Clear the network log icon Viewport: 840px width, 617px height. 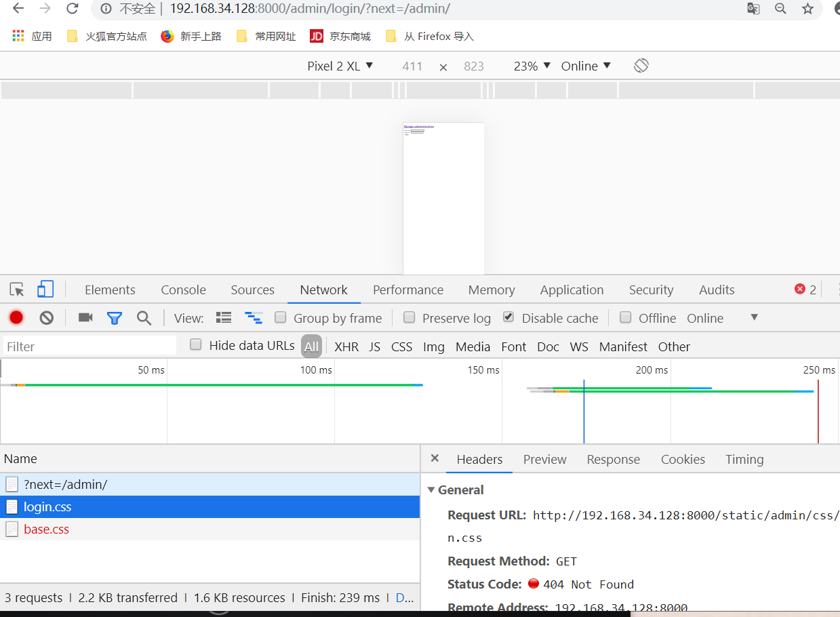coord(46,317)
